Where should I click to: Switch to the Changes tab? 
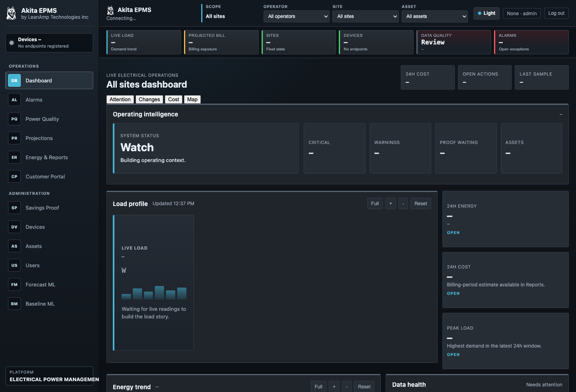[x=149, y=99]
